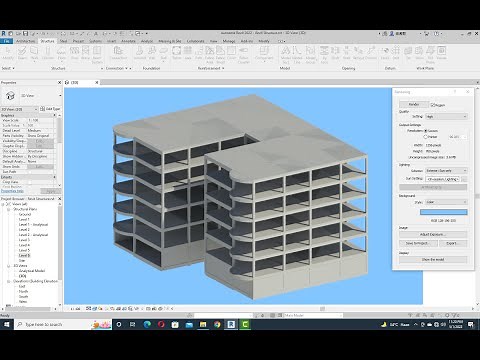Select the By Face opening tool

[324, 55]
